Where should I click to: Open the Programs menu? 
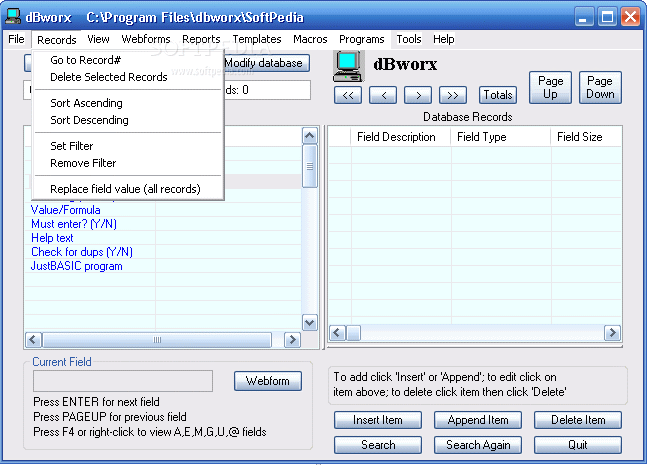tap(362, 39)
